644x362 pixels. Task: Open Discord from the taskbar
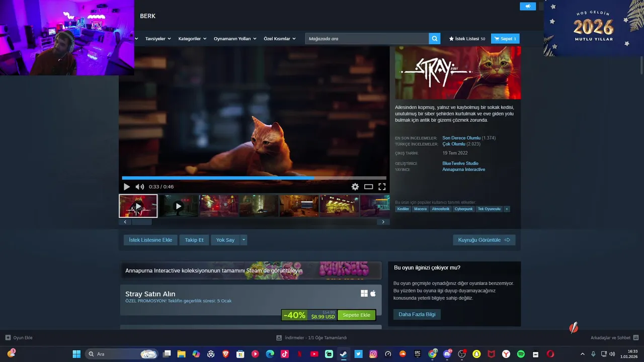[x=447, y=354]
